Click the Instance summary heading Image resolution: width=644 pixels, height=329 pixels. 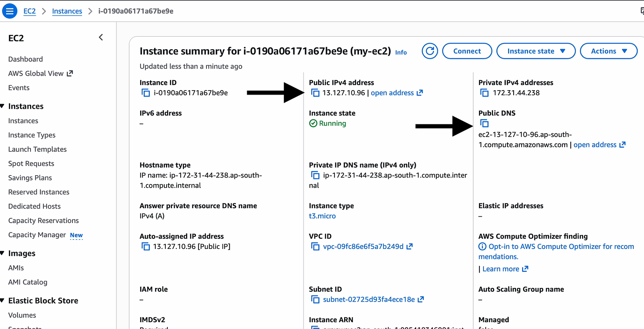[265, 51]
